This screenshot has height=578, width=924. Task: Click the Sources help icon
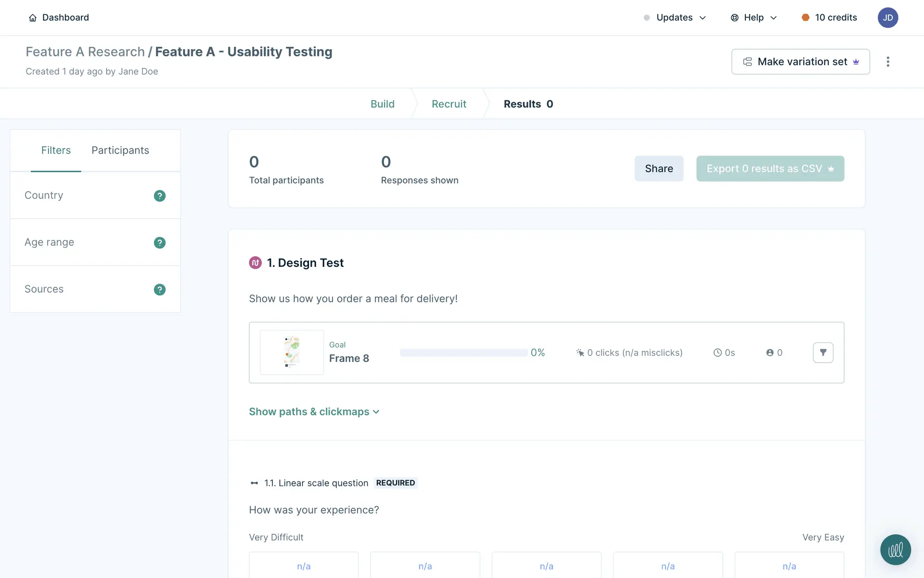coord(159,289)
